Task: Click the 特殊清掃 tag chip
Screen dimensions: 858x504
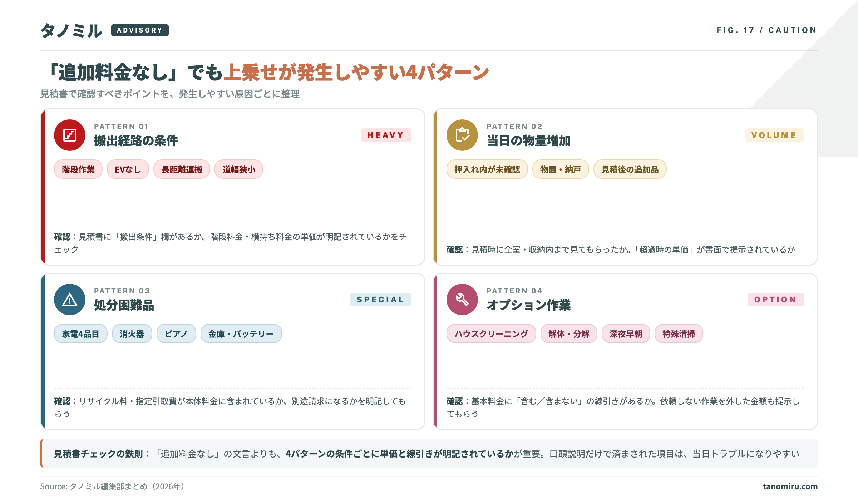Action: (x=678, y=334)
